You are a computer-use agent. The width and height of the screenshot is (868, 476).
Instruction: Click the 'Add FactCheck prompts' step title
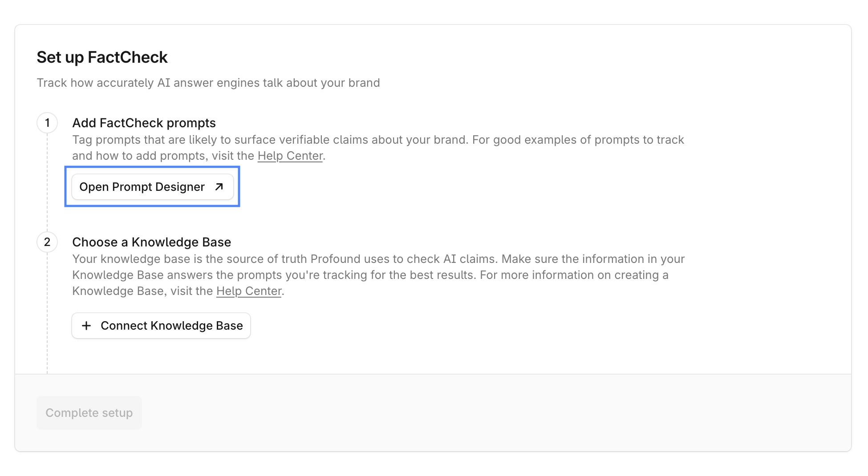tap(144, 123)
